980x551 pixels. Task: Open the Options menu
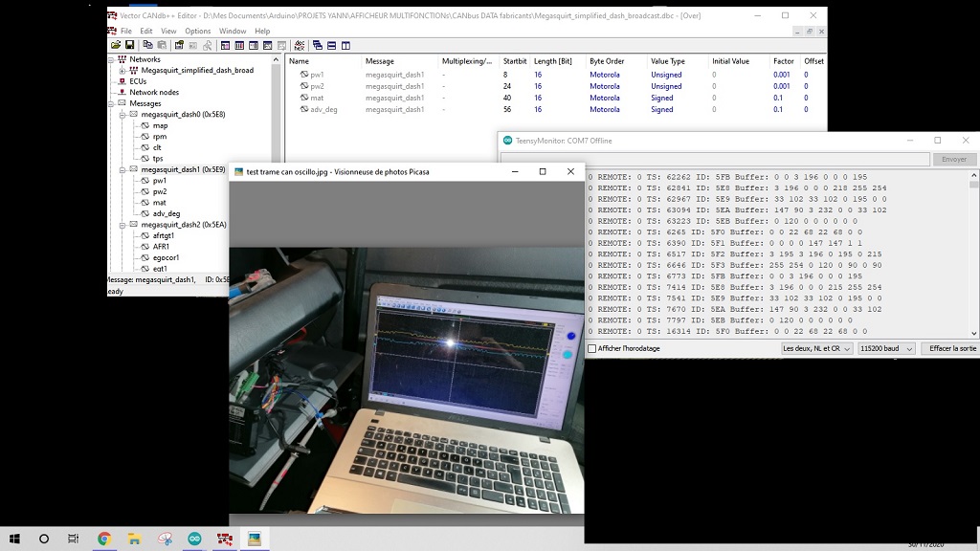[x=197, y=32]
